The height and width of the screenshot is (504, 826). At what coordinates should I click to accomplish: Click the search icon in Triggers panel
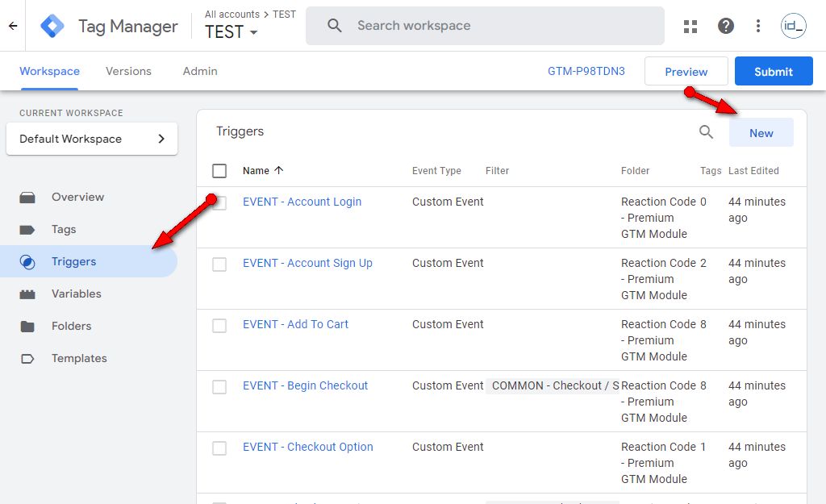[707, 132]
